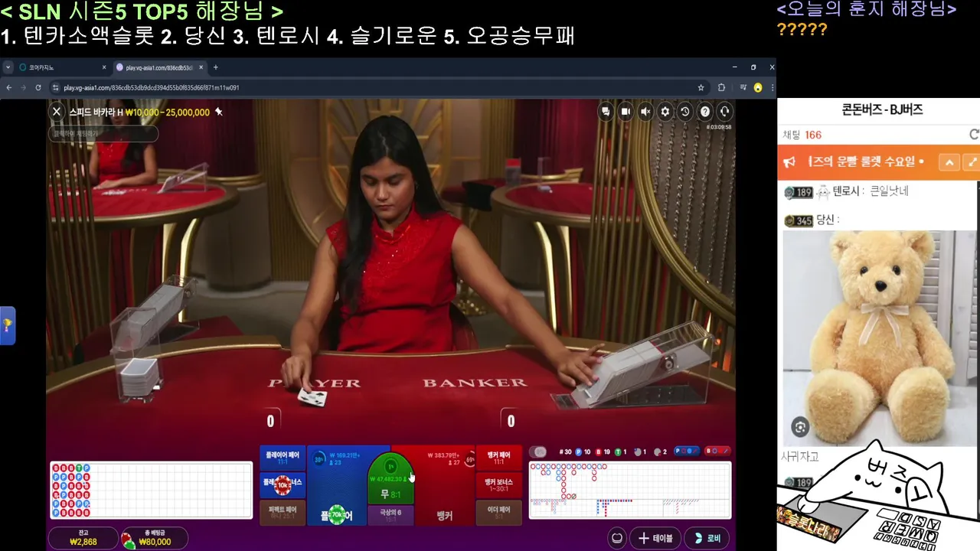Close the play.vg-asia1.com tab
980x551 pixels.
201,67
